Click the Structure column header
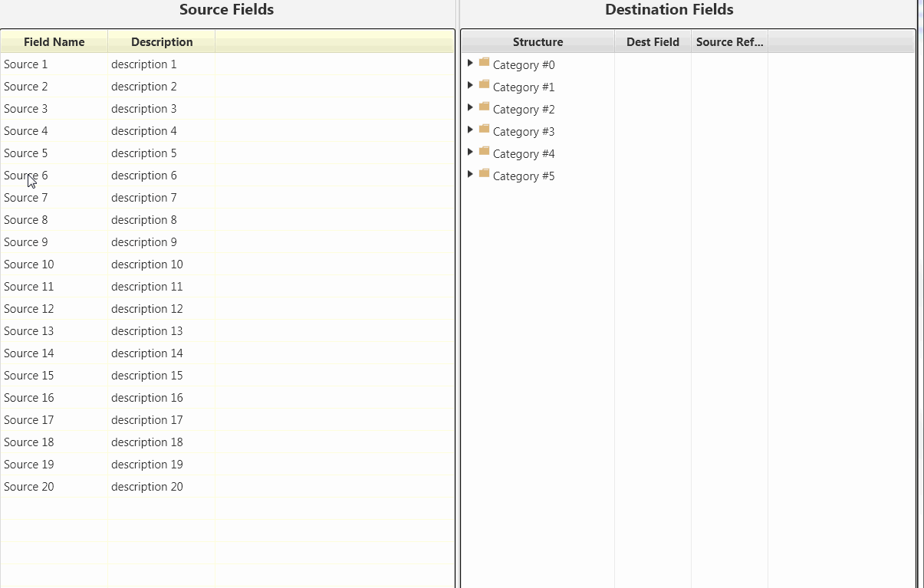Viewport: 924px width, 588px height. coord(538,42)
